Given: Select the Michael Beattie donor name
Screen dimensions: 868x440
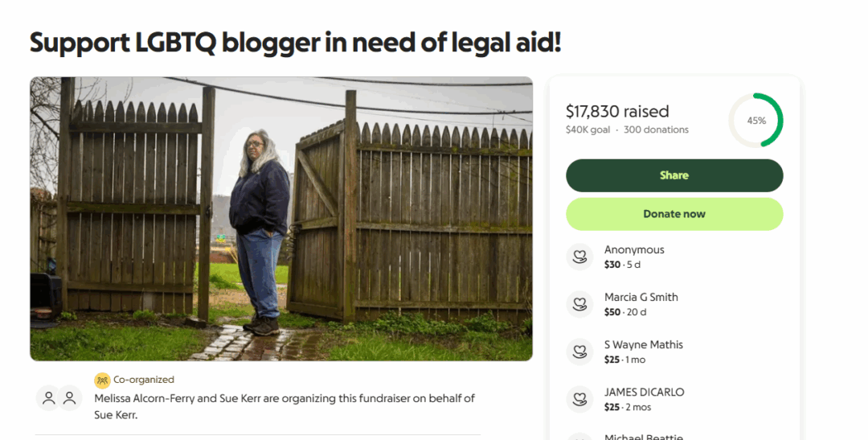Looking at the screenshot, I should coord(643,437).
